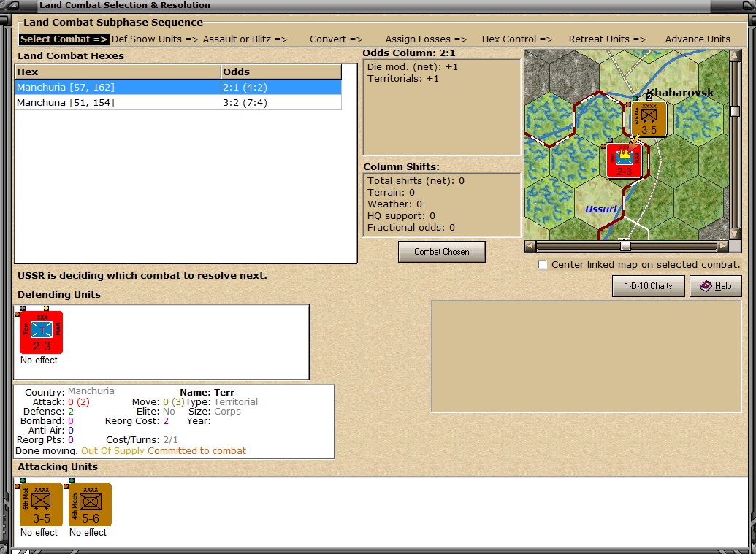Select the Manchurian Terr 2-3 defending unit
This screenshot has height=554, width=756.
pyautogui.click(x=41, y=332)
